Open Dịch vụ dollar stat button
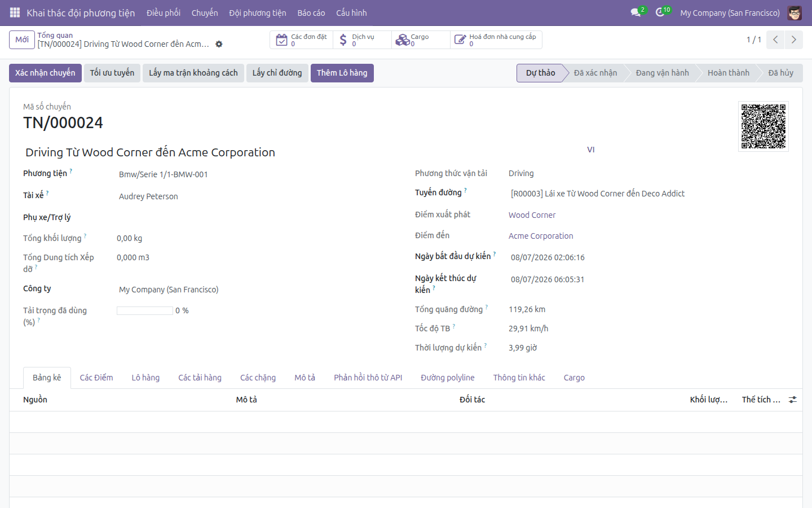The height and width of the screenshot is (508, 812). [x=362, y=40]
